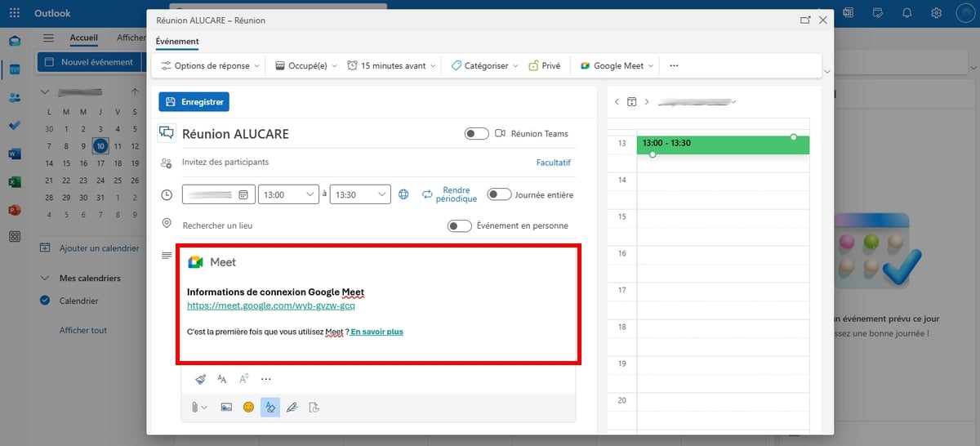
Task: Toggle Journée entière switch on
Action: [x=499, y=194]
